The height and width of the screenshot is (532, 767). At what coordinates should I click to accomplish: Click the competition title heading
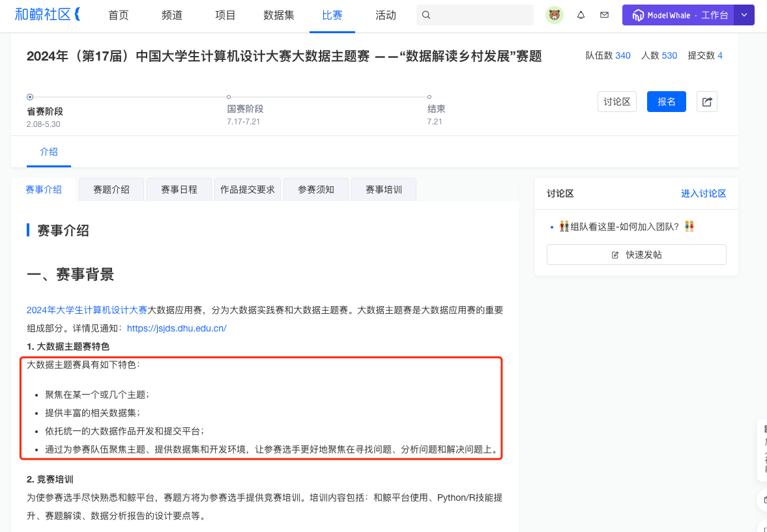(284, 56)
